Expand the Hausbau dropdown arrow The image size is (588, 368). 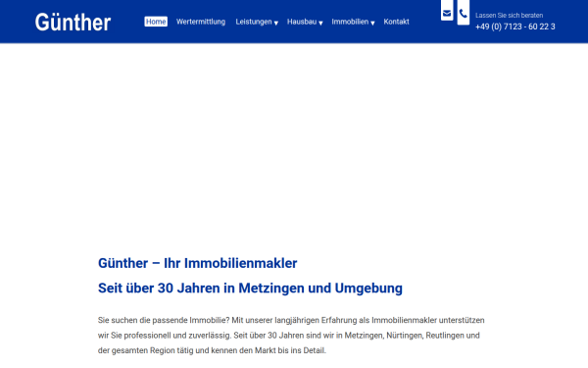(320, 24)
